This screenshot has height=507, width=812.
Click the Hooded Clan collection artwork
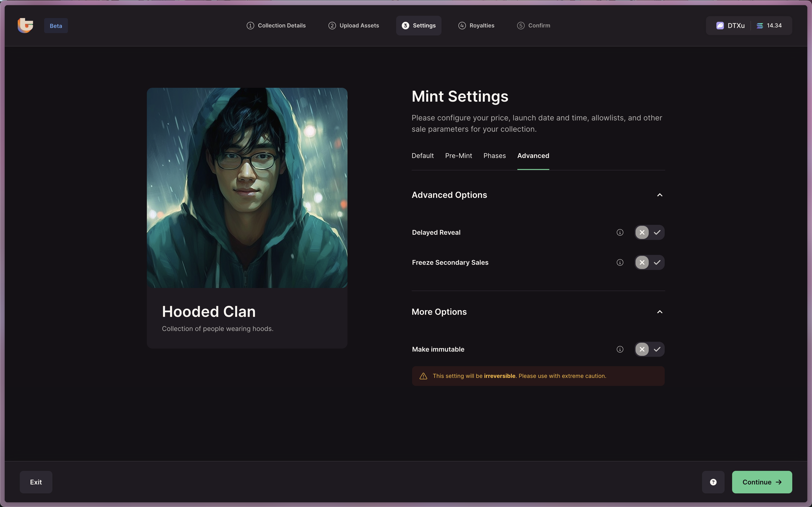[247, 188]
